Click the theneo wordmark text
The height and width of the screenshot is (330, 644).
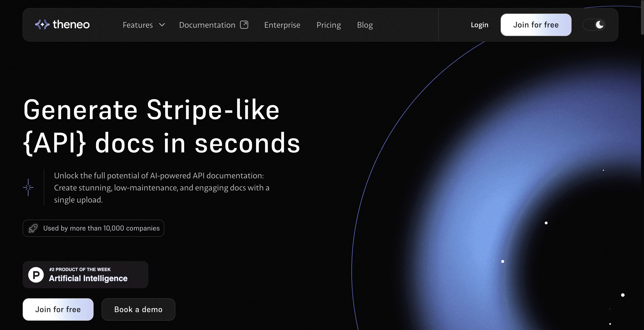coord(71,24)
